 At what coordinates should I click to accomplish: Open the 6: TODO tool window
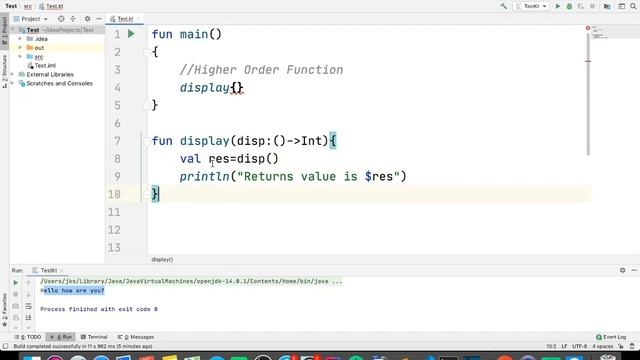coord(28,337)
